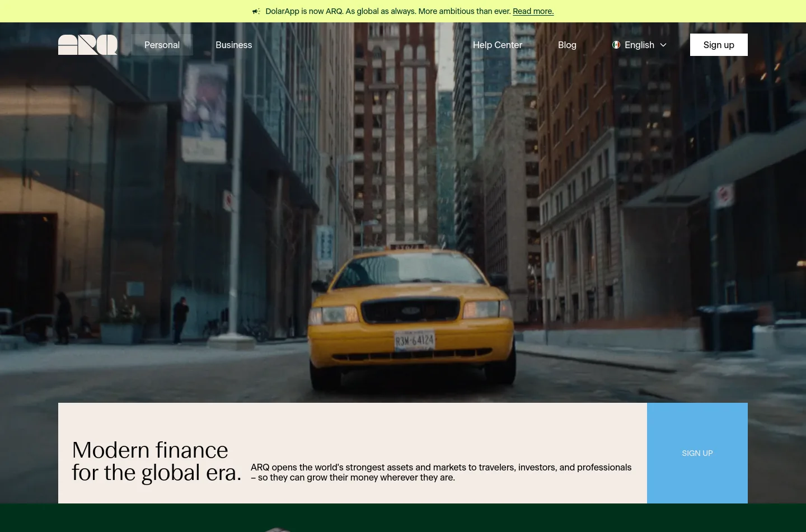Switch to the Business section
This screenshot has width=806, height=532.
point(234,45)
